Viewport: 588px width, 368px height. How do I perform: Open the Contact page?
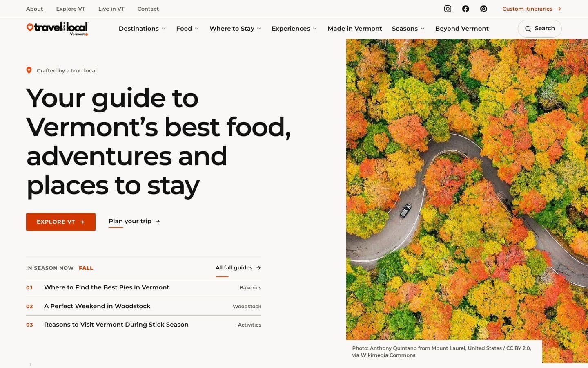tap(148, 9)
